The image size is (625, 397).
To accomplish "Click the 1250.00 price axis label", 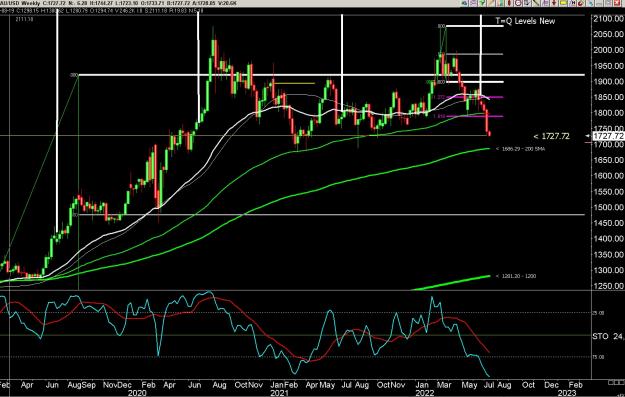I will (x=608, y=286).
